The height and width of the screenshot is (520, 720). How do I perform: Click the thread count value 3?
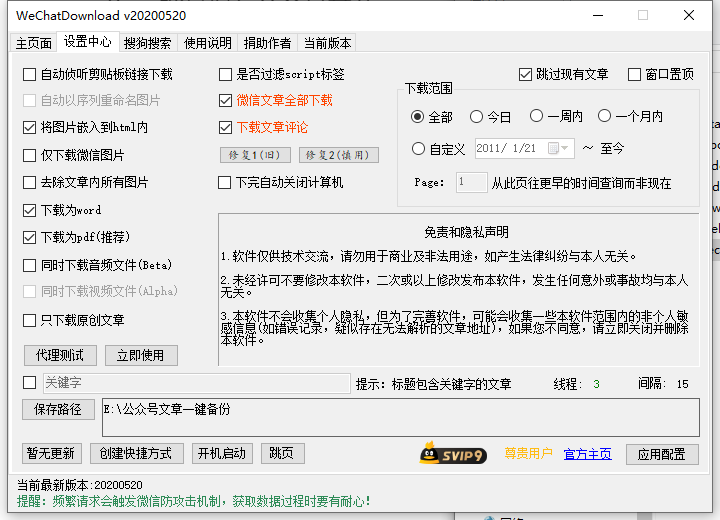(x=596, y=384)
